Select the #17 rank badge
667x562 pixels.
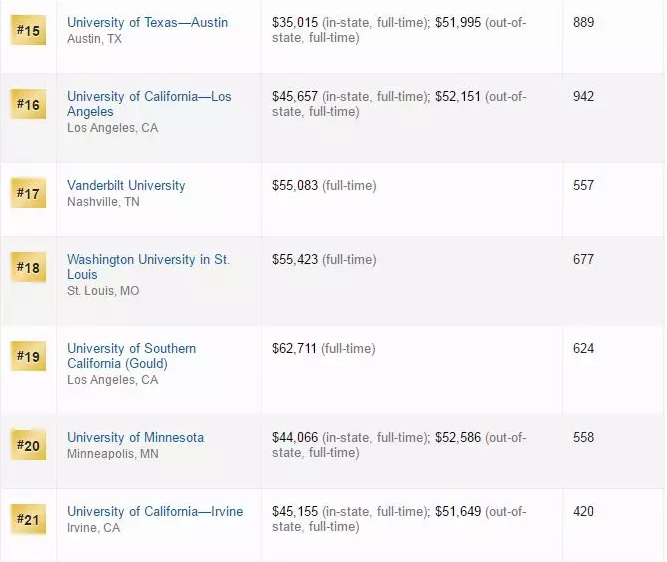[28, 193]
